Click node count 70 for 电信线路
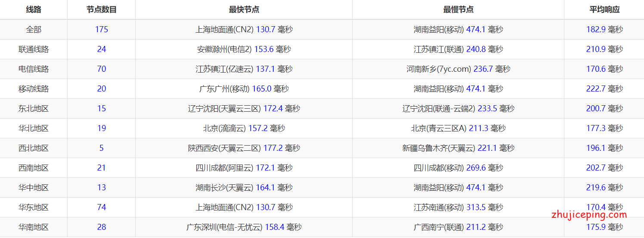The height and width of the screenshot is (238, 644). [102, 69]
